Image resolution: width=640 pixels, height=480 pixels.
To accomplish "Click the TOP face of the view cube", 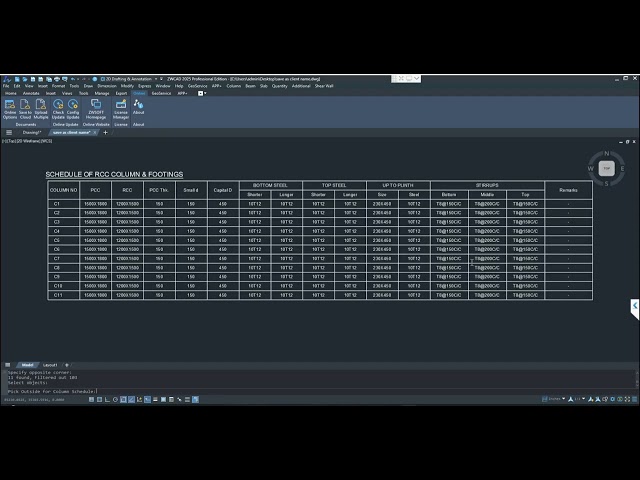I will [607, 168].
